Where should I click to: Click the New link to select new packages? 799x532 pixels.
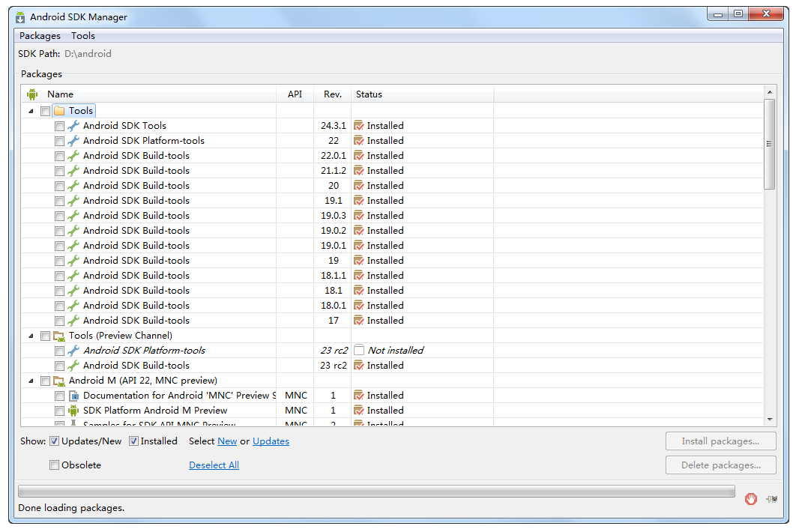pyautogui.click(x=227, y=441)
